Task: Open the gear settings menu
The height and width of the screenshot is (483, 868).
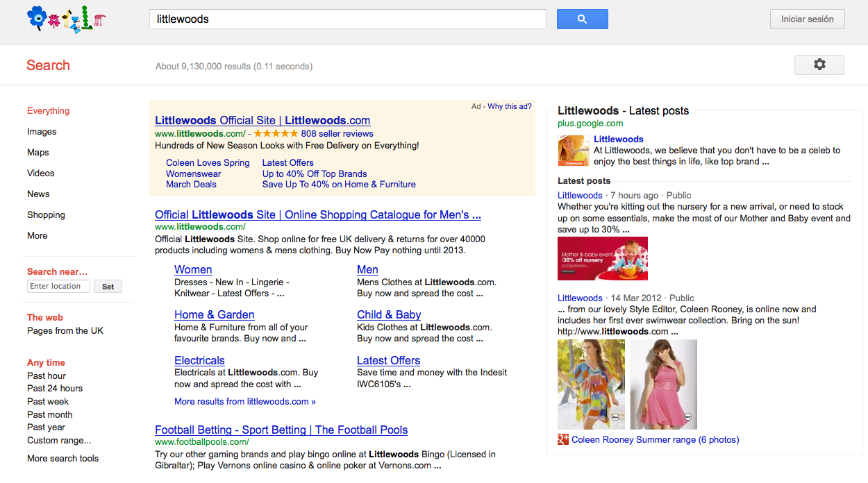Action: coord(819,65)
